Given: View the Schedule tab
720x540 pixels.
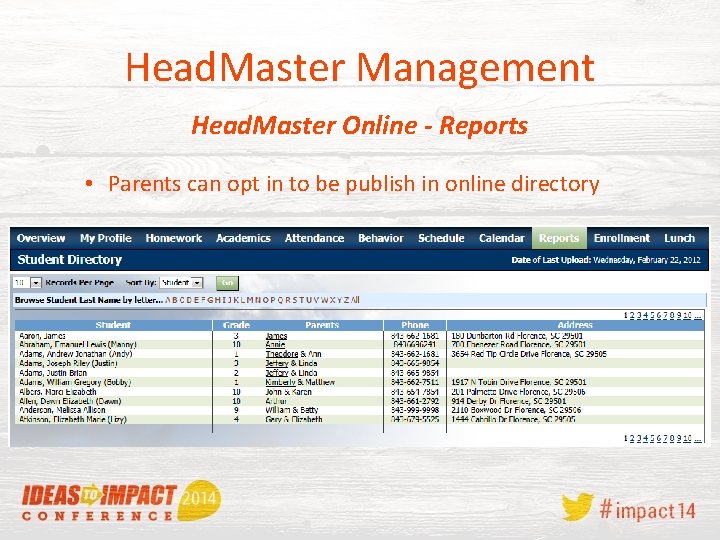Looking at the screenshot, I should (441, 238).
